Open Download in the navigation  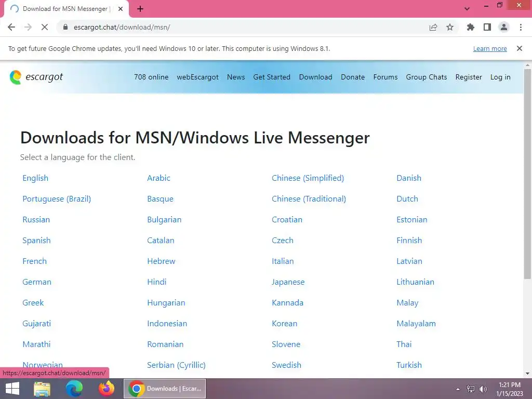[315, 77]
